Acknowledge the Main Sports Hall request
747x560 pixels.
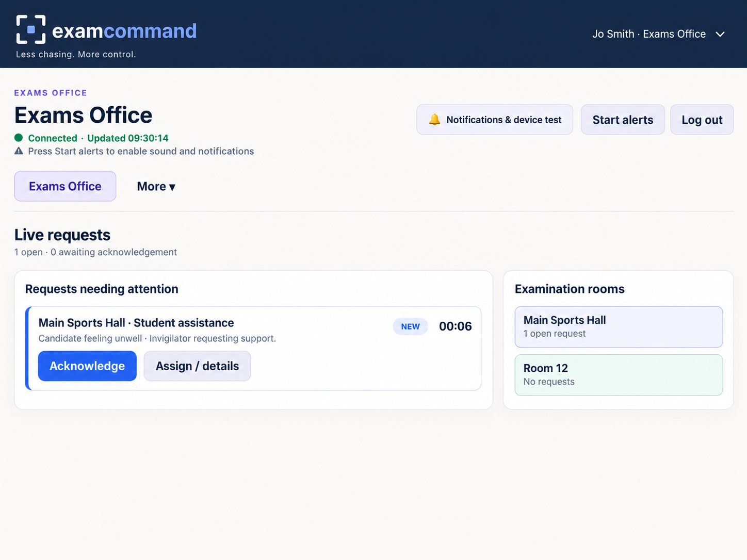click(87, 366)
